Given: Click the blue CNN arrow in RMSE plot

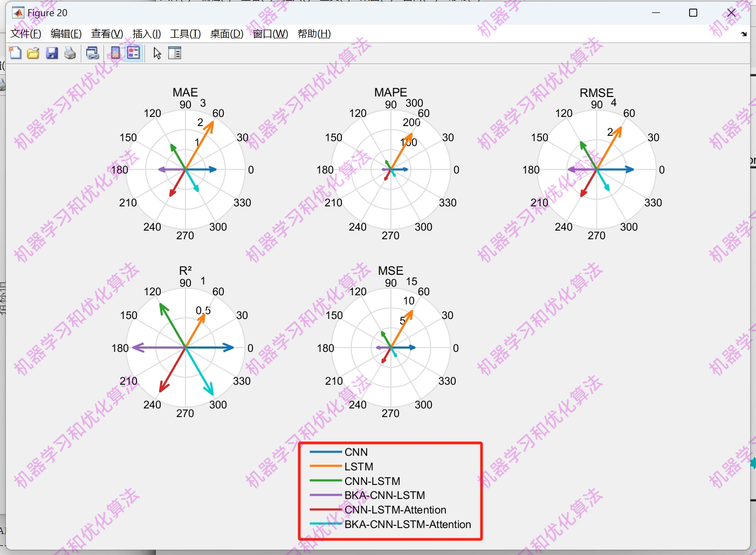Looking at the screenshot, I should 615,170.
